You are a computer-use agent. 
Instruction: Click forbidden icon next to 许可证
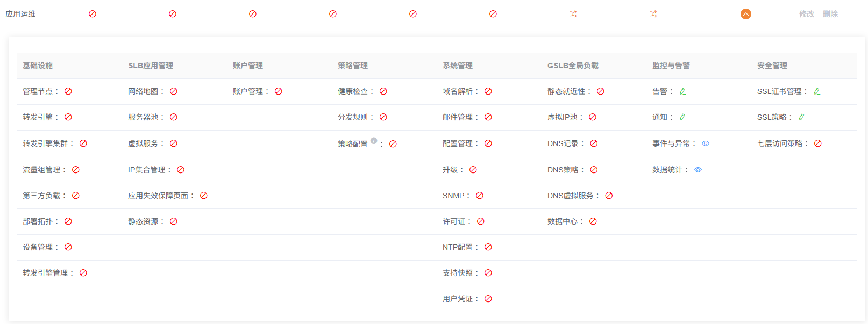pos(481,221)
